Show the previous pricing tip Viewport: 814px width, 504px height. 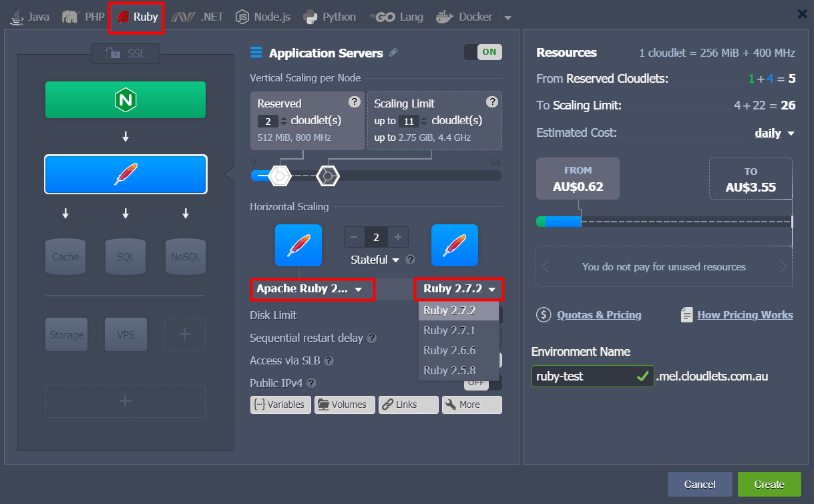[546, 267]
